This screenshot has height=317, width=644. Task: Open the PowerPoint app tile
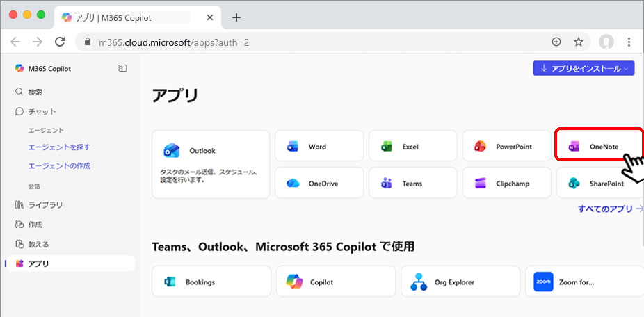pos(506,147)
